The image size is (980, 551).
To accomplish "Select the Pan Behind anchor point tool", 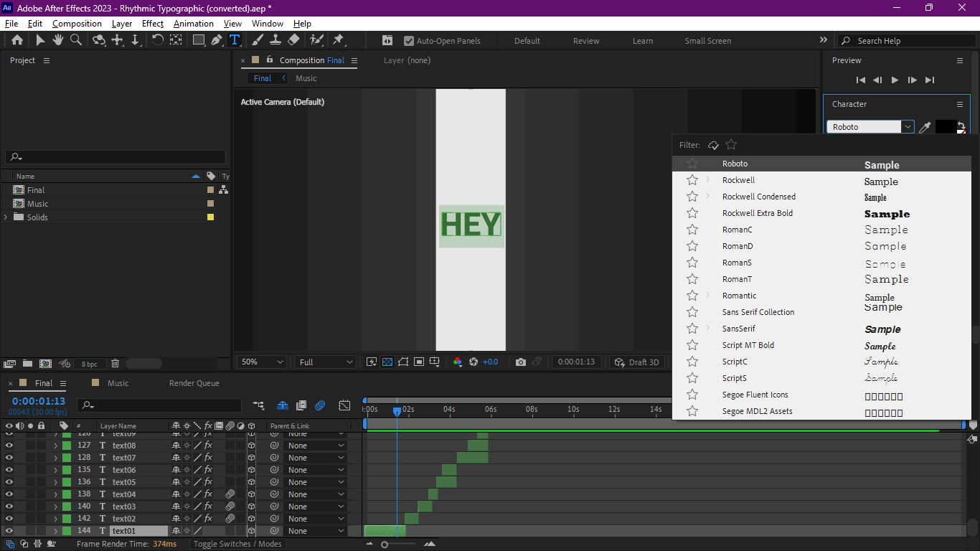I will tap(176, 40).
